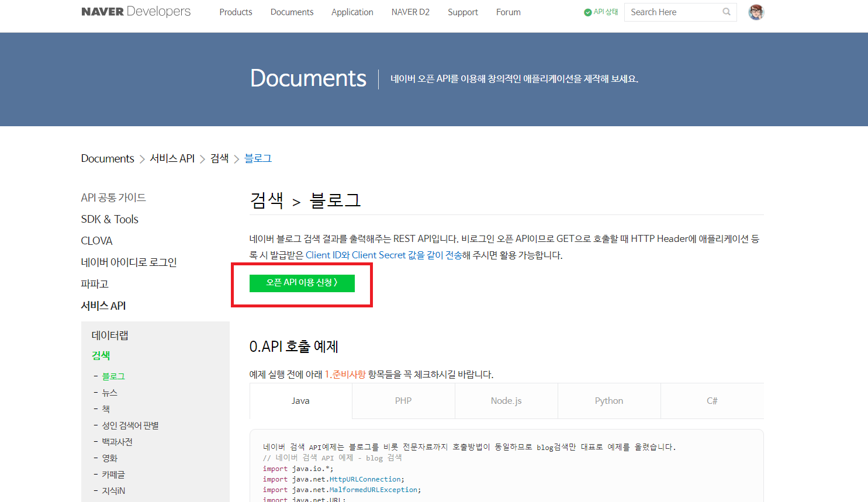This screenshot has height=502, width=868.
Task: Open 데이터랩 in sidebar submenu
Action: 110,335
